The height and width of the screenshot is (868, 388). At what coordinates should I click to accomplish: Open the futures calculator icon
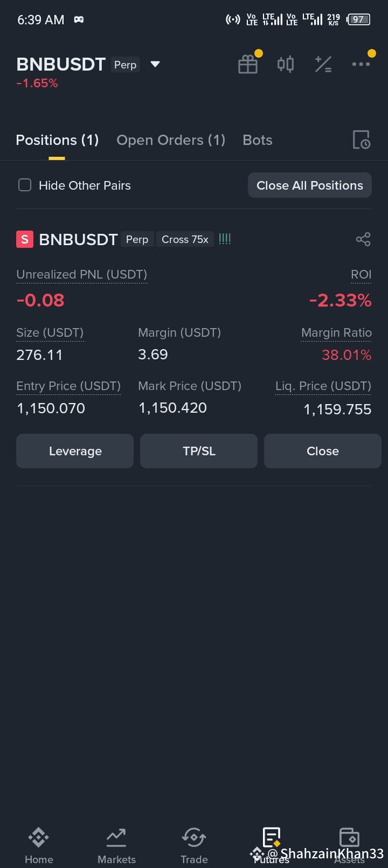(x=323, y=64)
